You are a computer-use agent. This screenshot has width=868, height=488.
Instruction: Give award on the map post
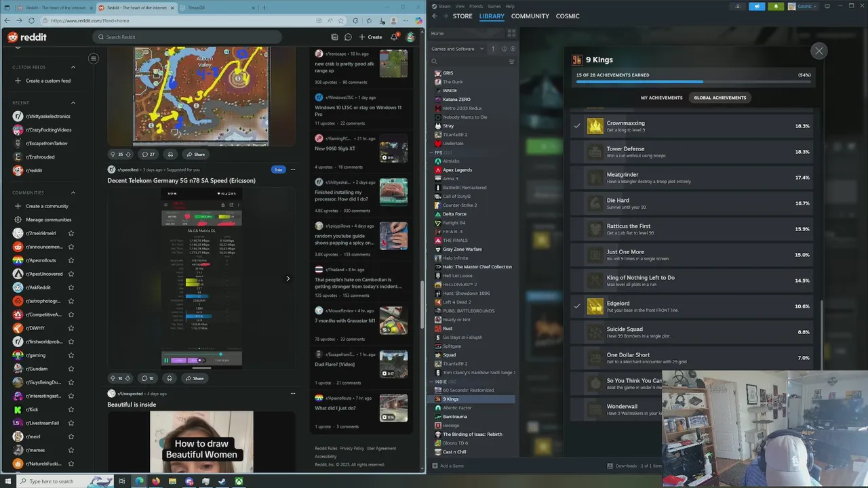click(x=170, y=154)
